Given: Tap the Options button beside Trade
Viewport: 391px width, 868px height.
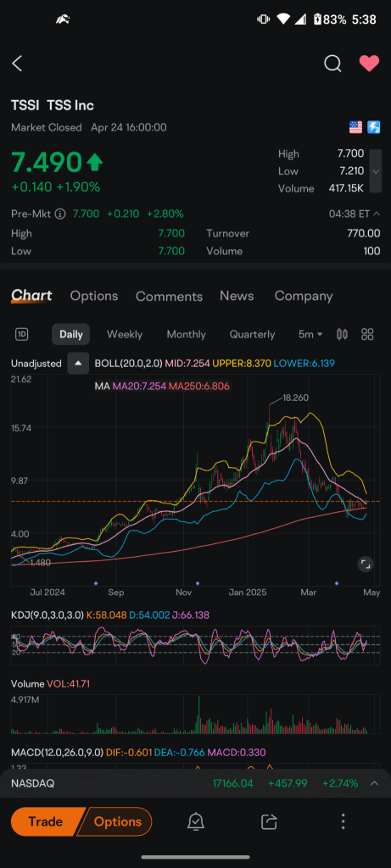Looking at the screenshot, I should [115, 821].
